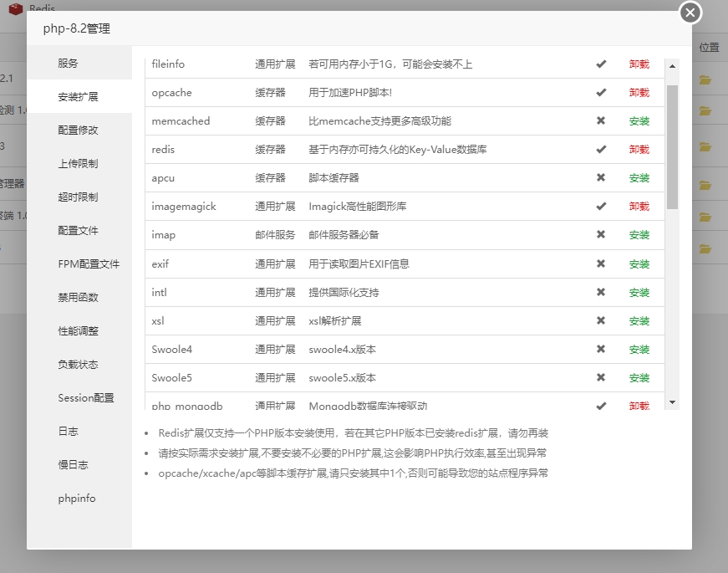Click the redis installed checkmark icon
728x573 pixels.
click(601, 149)
